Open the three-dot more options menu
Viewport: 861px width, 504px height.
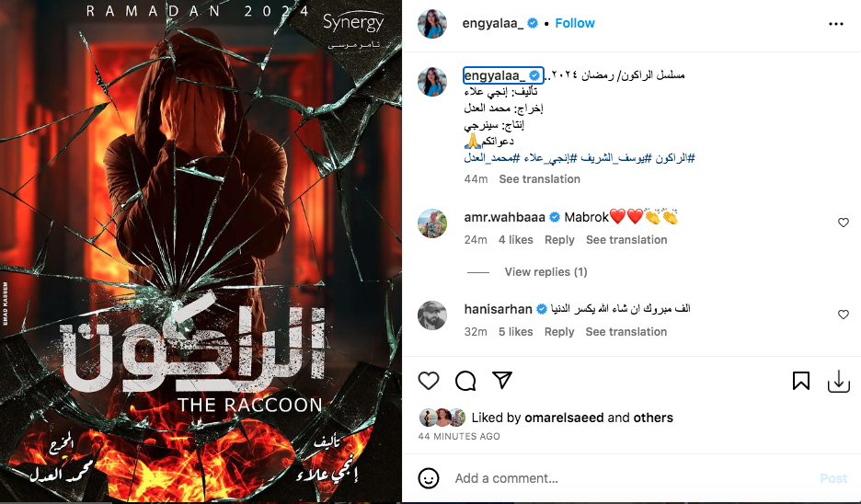point(836,24)
